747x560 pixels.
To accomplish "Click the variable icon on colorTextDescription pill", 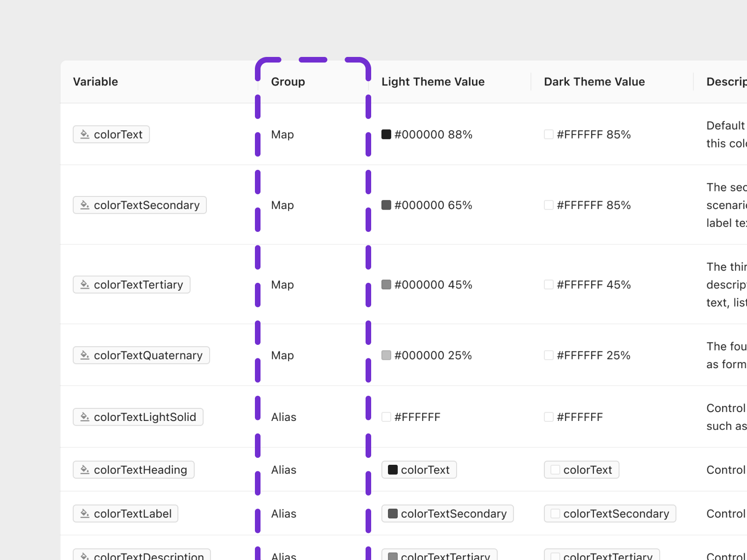I will tap(85, 556).
